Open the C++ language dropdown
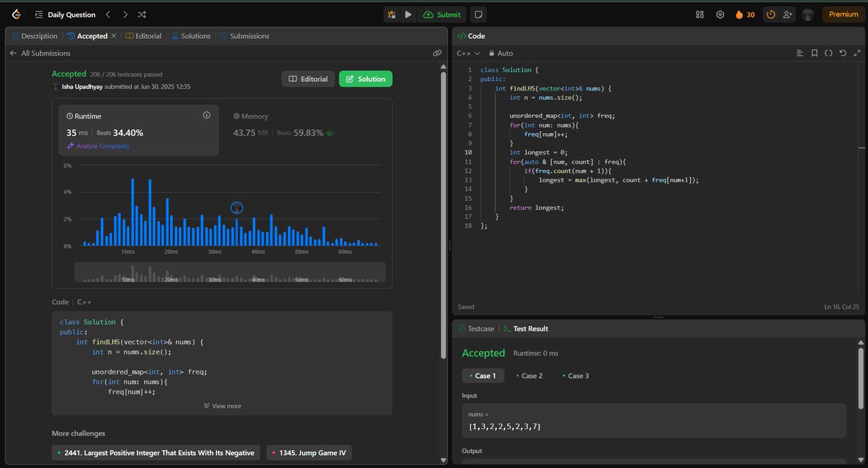Screen dimensions: 868x468 tap(469, 53)
